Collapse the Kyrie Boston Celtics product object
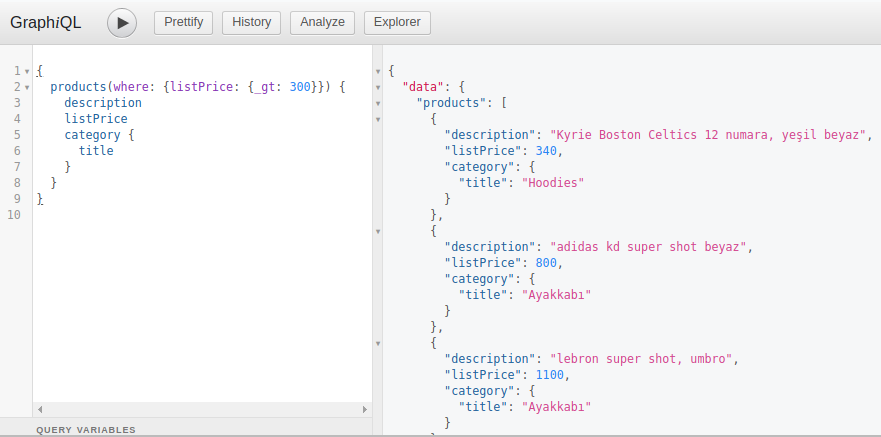Viewport: 881px width, 437px height. tap(377, 120)
